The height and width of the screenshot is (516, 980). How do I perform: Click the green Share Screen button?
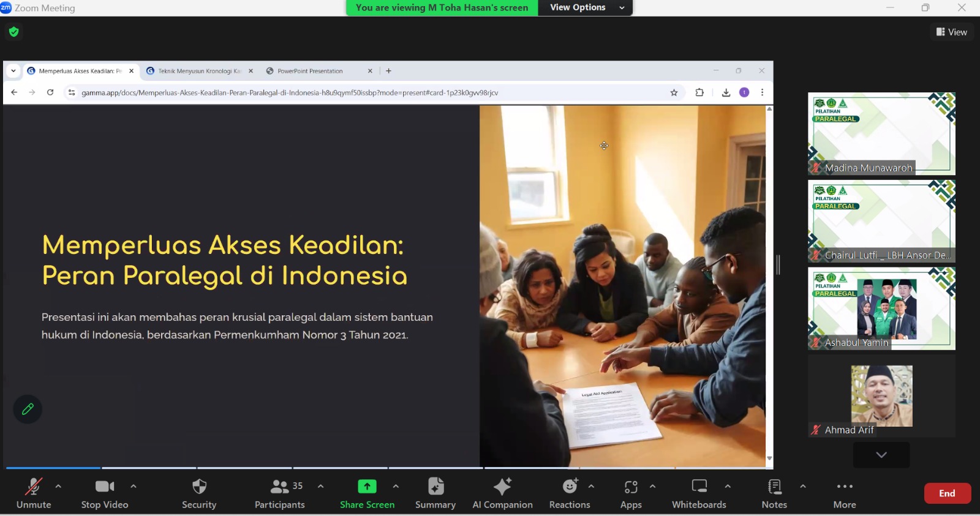point(367,493)
